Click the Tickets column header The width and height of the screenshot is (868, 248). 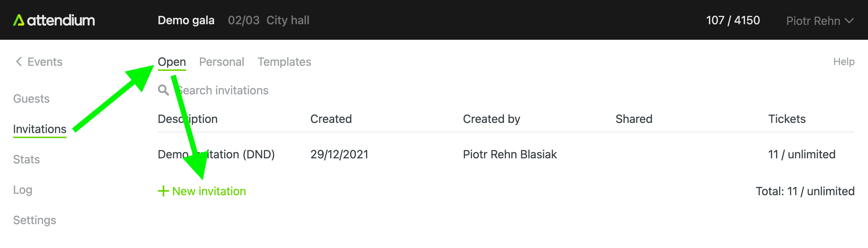tap(787, 119)
